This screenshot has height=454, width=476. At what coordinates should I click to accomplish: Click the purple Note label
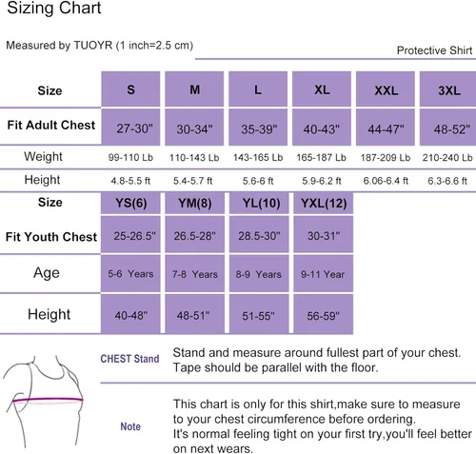click(x=130, y=426)
